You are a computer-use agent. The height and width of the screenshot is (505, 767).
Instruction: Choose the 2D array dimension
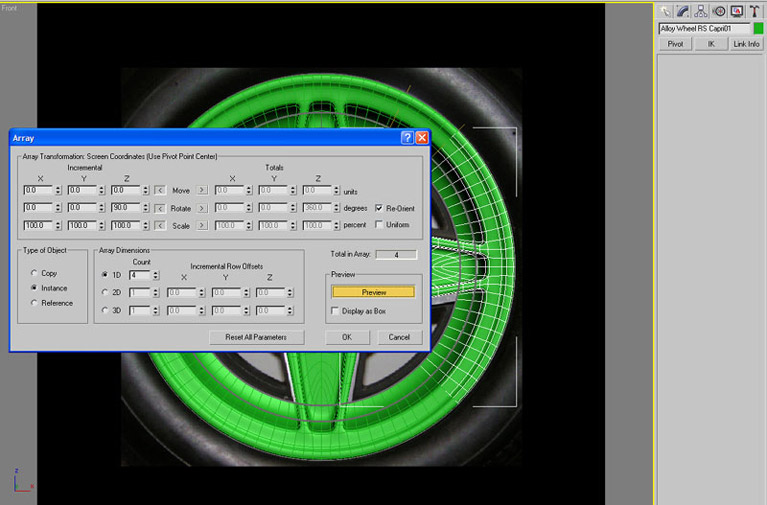[106, 292]
